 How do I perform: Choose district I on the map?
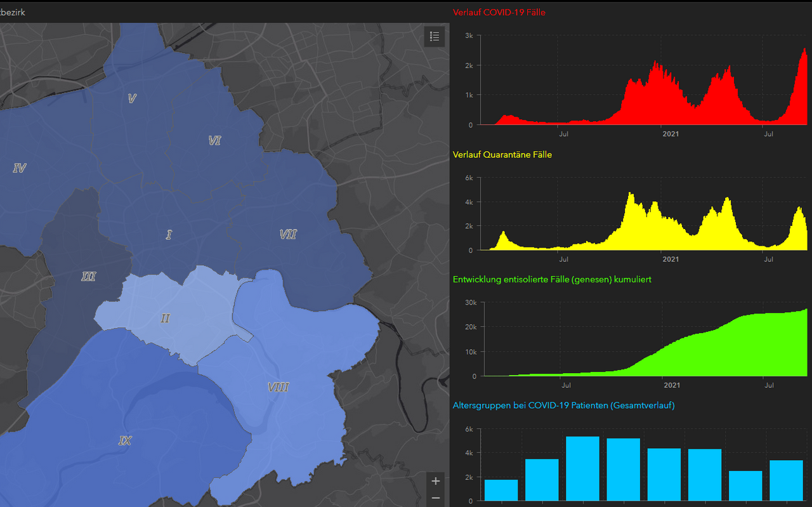[169, 235]
